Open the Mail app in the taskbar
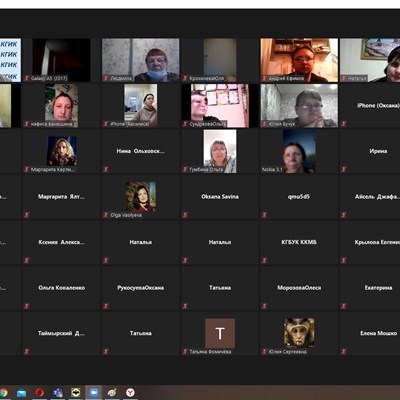The image size is (400, 400). pos(22,393)
